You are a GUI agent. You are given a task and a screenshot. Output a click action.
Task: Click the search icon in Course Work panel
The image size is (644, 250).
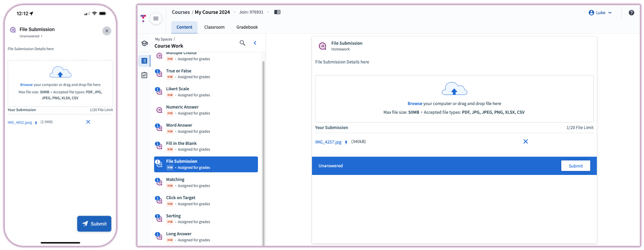242,43
